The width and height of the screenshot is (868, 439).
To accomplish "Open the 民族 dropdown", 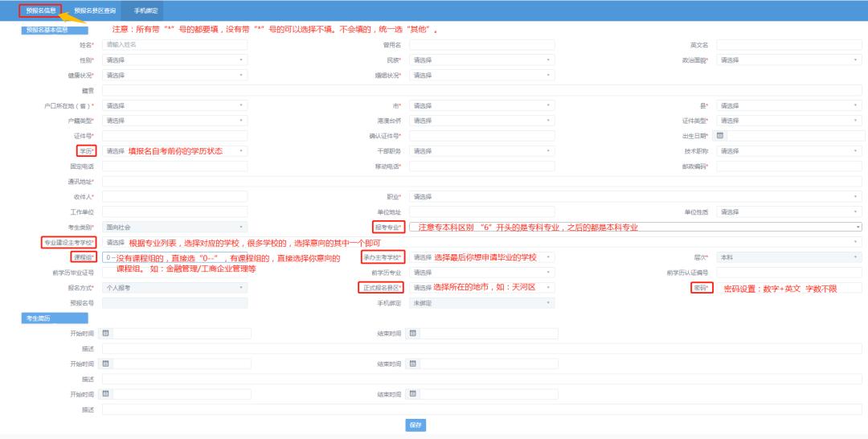I will (x=481, y=59).
